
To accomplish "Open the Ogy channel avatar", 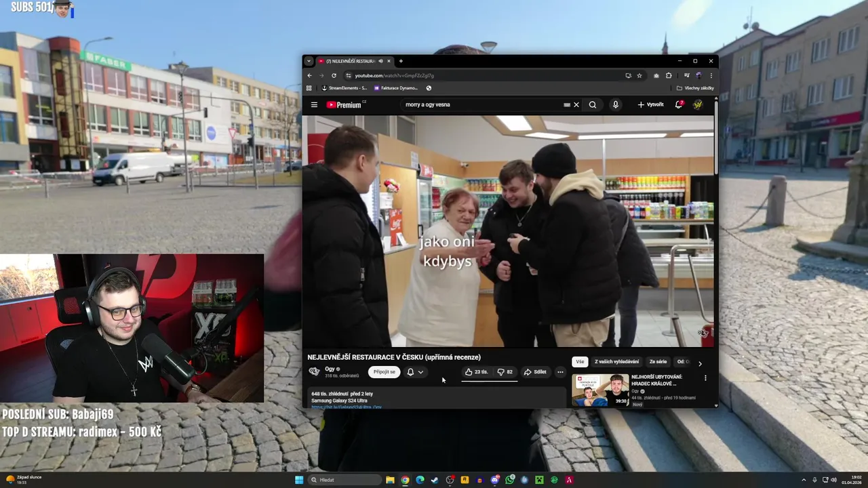I will (x=314, y=371).
